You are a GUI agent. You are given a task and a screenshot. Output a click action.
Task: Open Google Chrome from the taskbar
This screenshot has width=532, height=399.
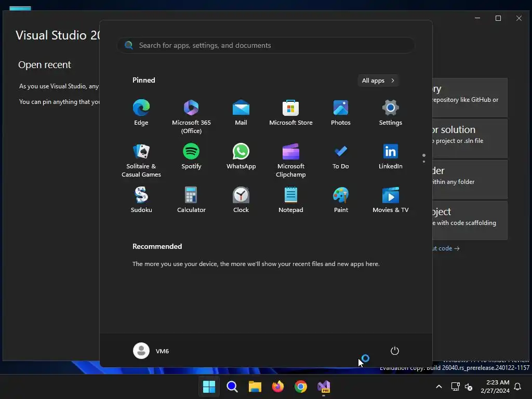(x=301, y=387)
